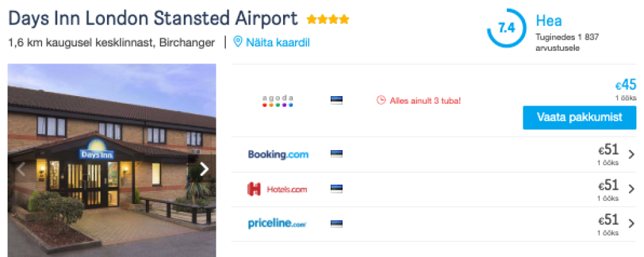Screen dimensions: 644x257
Task: Show next hotel photo
Action: tap(204, 168)
